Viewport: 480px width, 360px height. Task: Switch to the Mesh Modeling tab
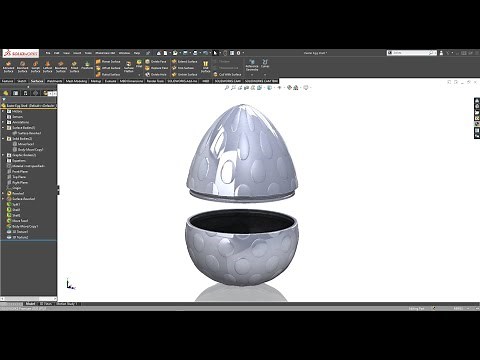pos(76,81)
